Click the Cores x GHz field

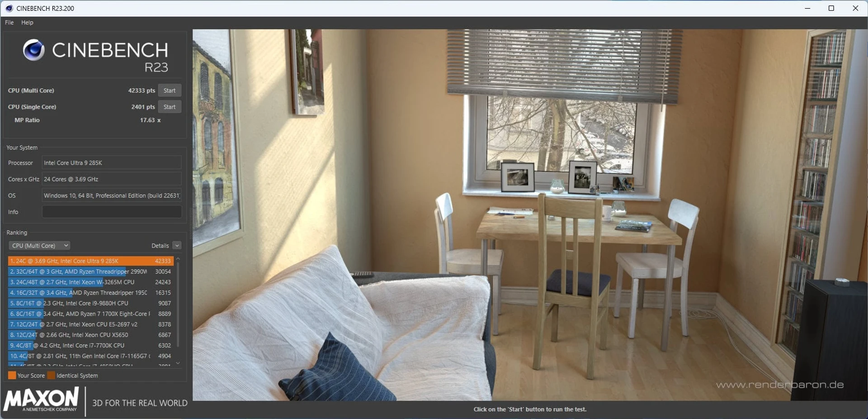click(x=112, y=179)
